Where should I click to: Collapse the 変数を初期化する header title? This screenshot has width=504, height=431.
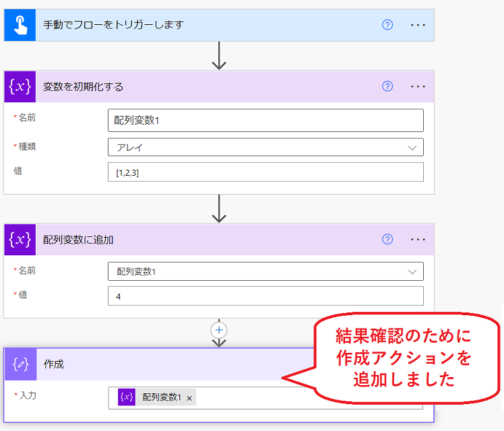(x=84, y=87)
